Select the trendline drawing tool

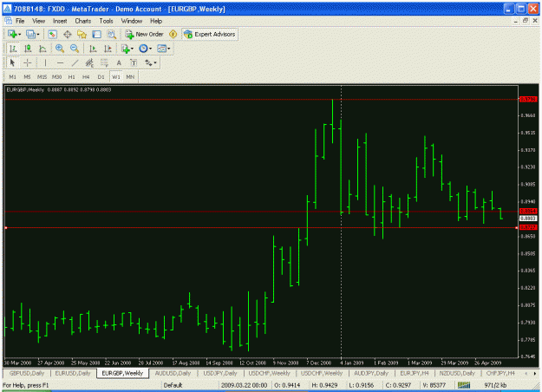tap(75, 63)
